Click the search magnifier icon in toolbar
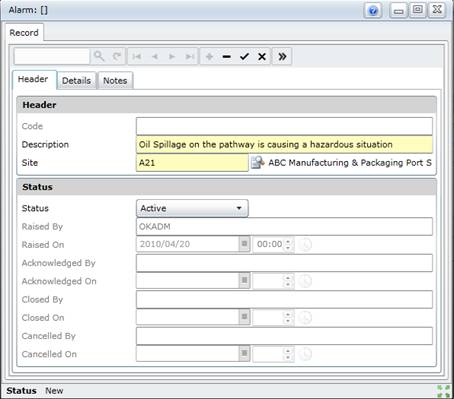Viewport: 454px width, 399px height. tap(99, 56)
